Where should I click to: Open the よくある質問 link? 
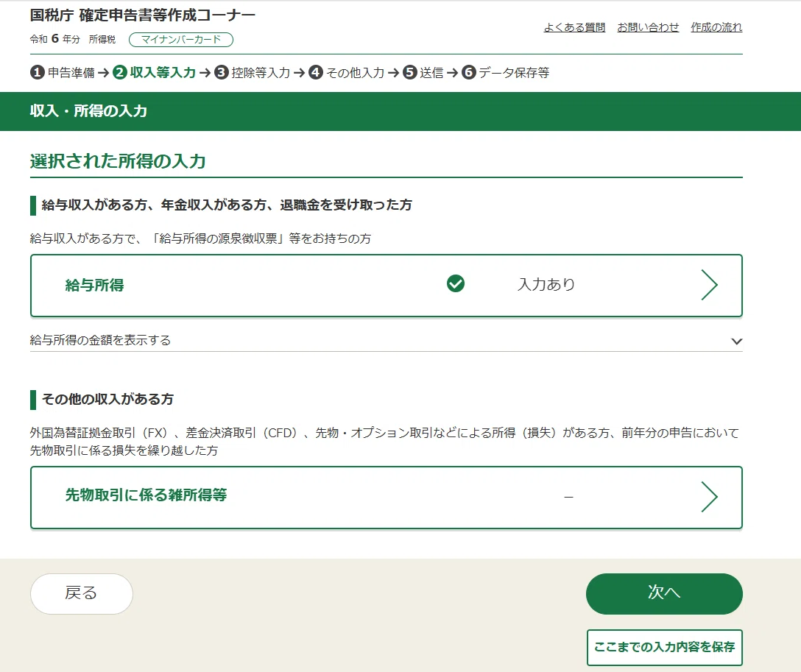(574, 27)
